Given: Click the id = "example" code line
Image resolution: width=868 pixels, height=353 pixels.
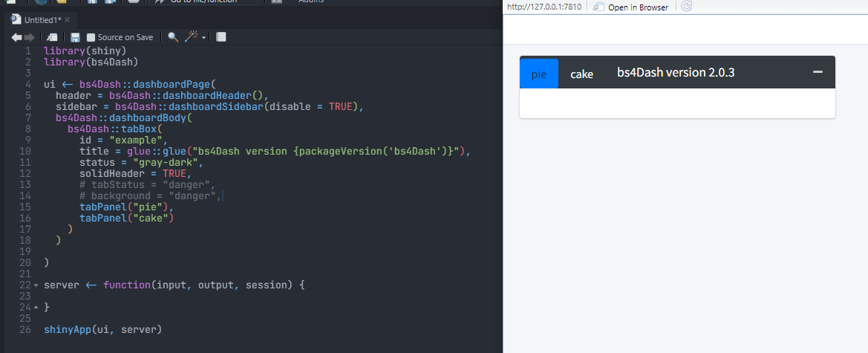Looking at the screenshot, I should pos(123,140).
